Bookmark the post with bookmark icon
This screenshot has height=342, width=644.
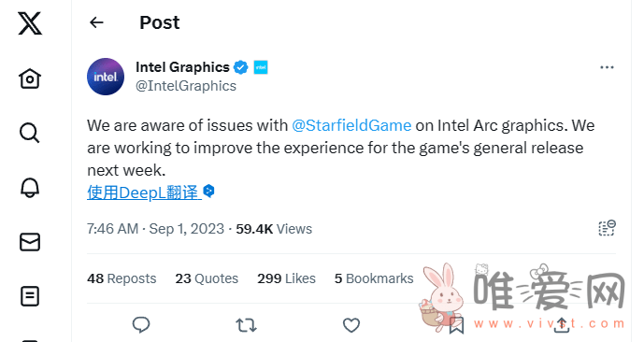tap(456, 325)
